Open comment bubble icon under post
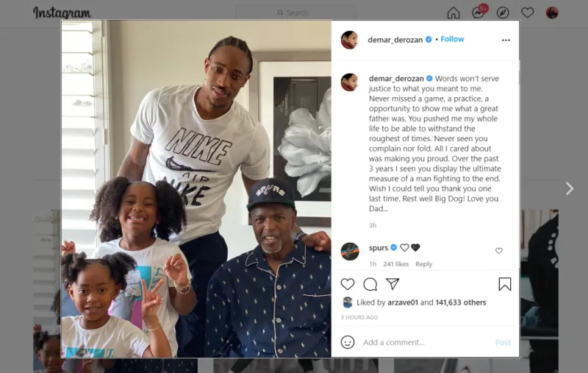Image resolution: width=588 pixels, height=373 pixels. coord(370,284)
